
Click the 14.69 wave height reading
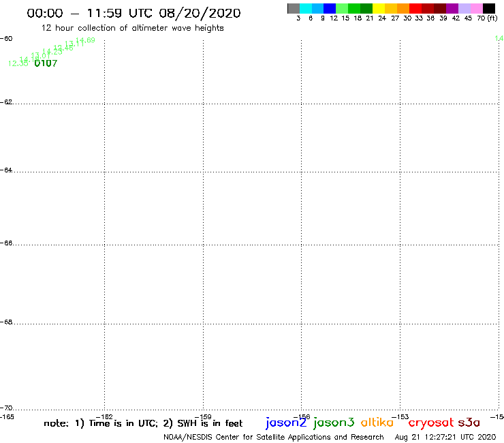pyautogui.click(x=85, y=40)
